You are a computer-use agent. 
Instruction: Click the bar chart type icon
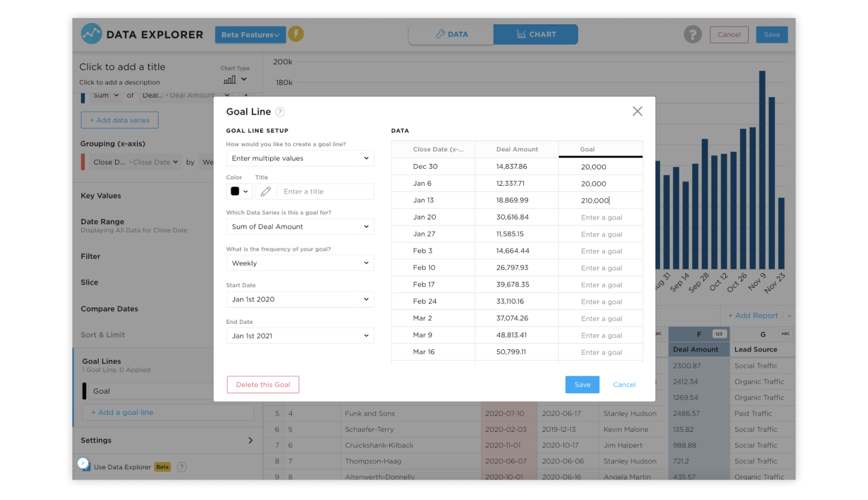coord(230,80)
